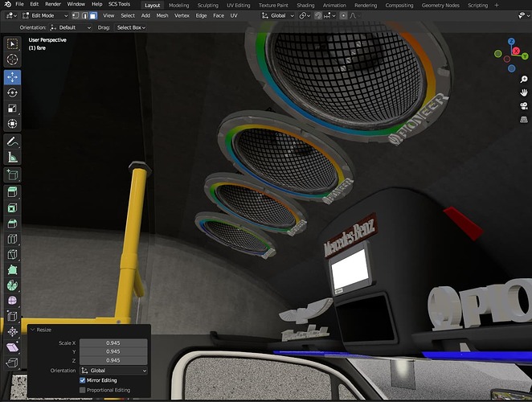Open the Vertex menu in the header

point(182,15)
